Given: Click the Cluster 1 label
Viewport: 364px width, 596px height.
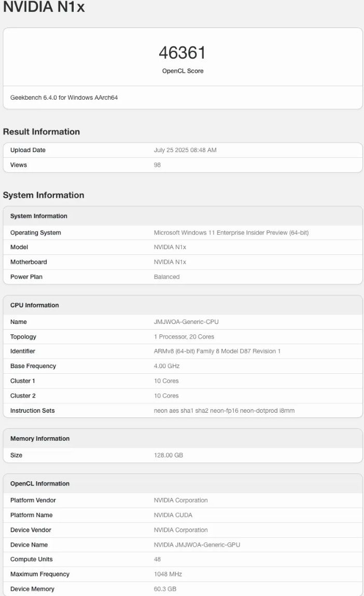Looking at the screenshot, I should click(x=22, y=381).
